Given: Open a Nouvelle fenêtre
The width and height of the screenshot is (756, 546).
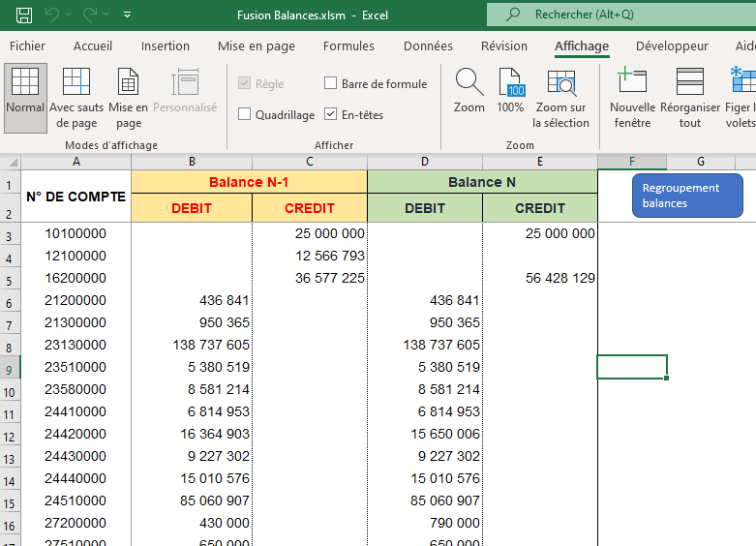Looking at the screenshot, I should 632,98.
